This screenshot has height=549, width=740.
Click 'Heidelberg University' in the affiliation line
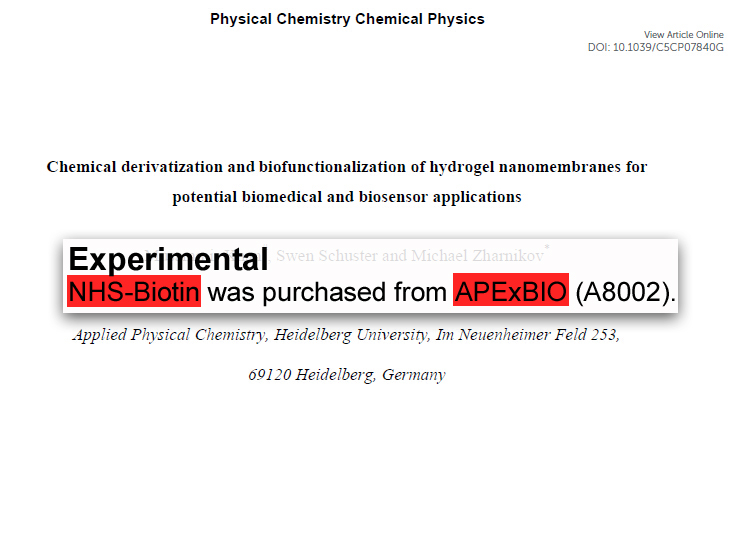click(352, 335)
